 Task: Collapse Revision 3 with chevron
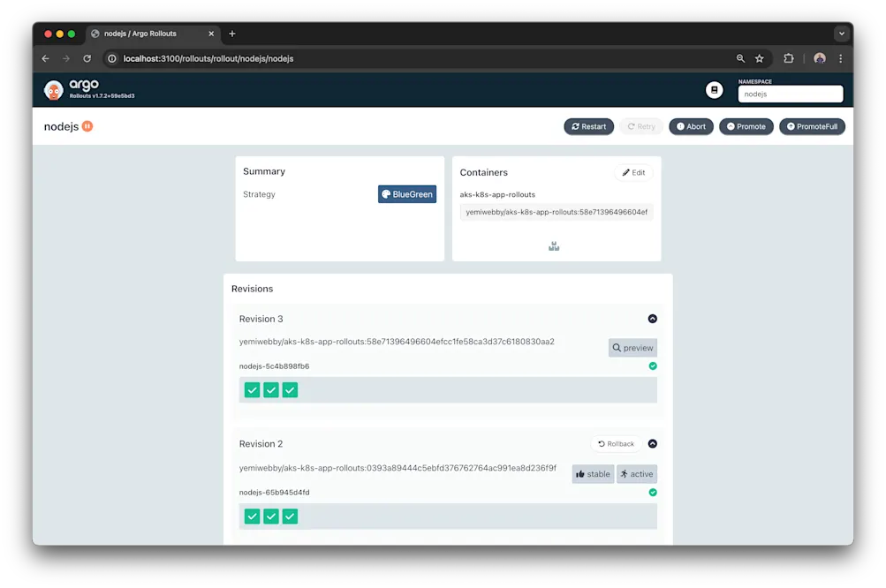(653, 319)
